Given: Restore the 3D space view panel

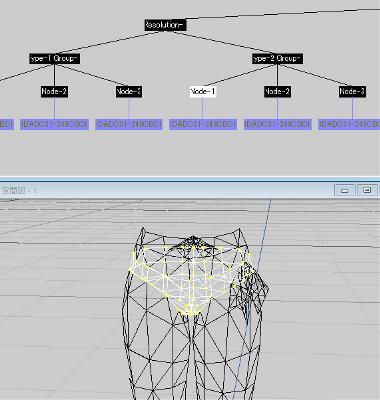Looking at the screenshot, I should (x=367, y=190).
